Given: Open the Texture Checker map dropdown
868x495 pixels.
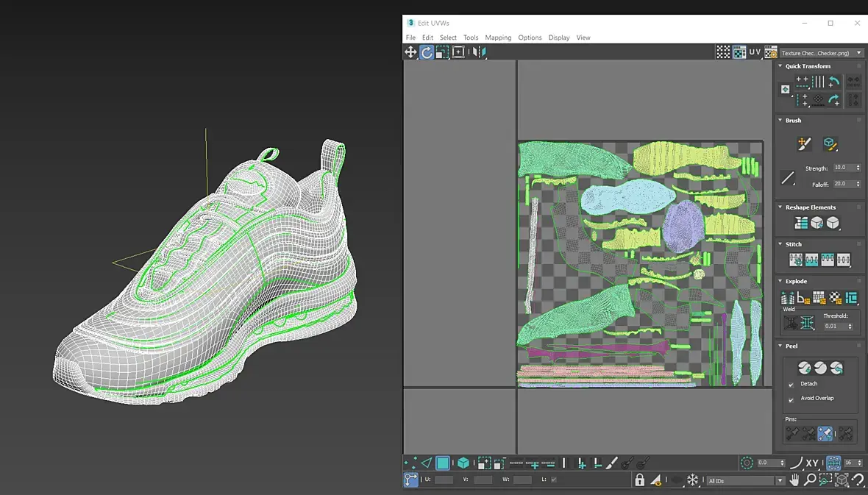Looking at the screenshot, I should [822, 53].
